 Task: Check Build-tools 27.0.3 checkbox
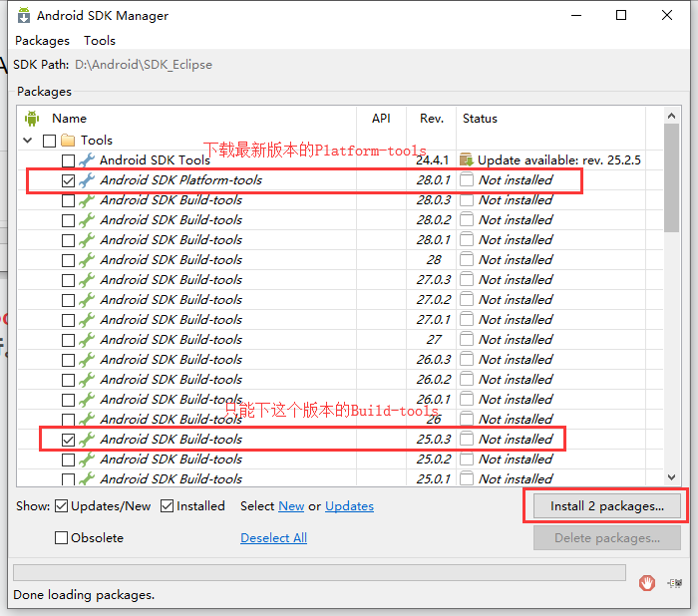(68, 280)
